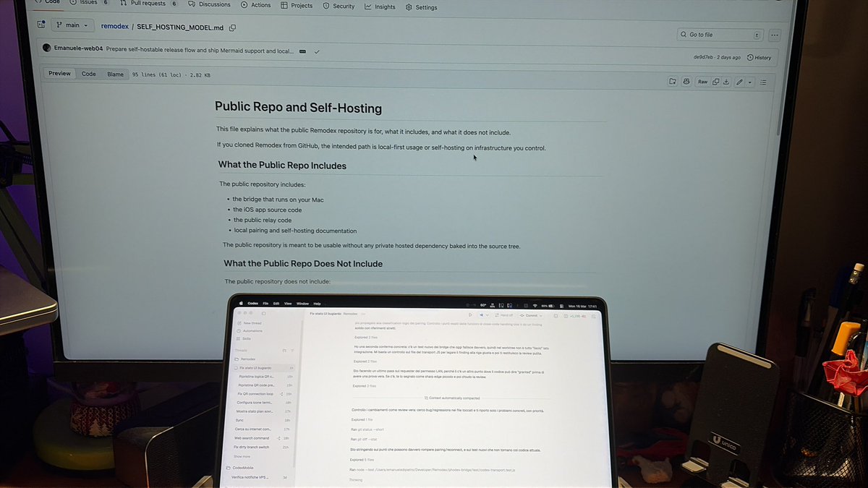Expand the Remodex project folder
The image size is (868, 488).
pyautogui.click(x=246, y=359)
